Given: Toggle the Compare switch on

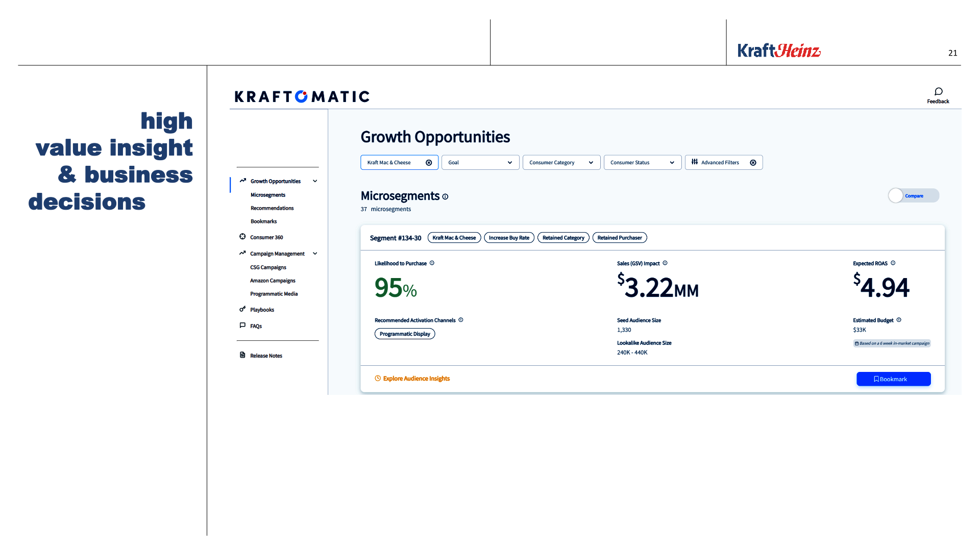Looking at the screenshot, I should point(913,196).
